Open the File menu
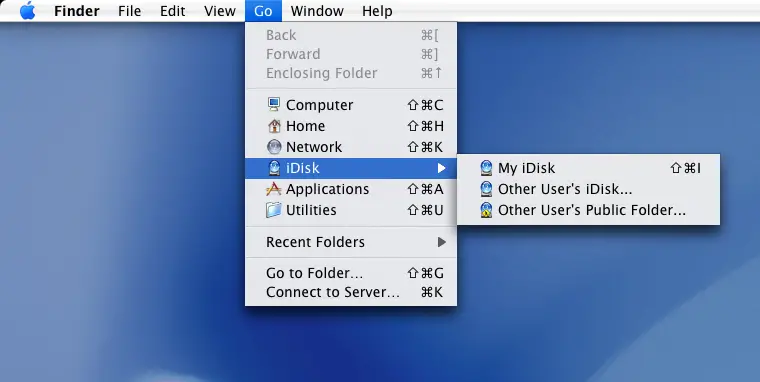This screenshot has height=382, width=760. [129, 11]
